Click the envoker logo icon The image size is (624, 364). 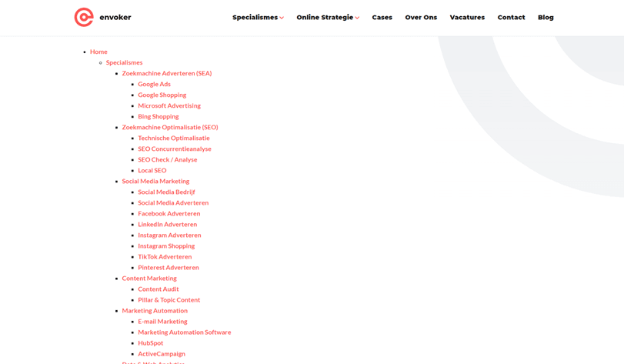[x=84, y=17]
